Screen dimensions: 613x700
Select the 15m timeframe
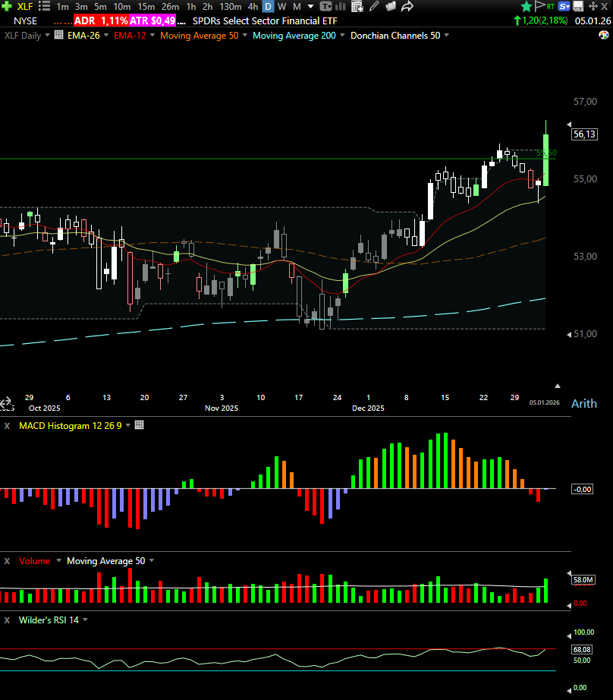click(146, 7)
